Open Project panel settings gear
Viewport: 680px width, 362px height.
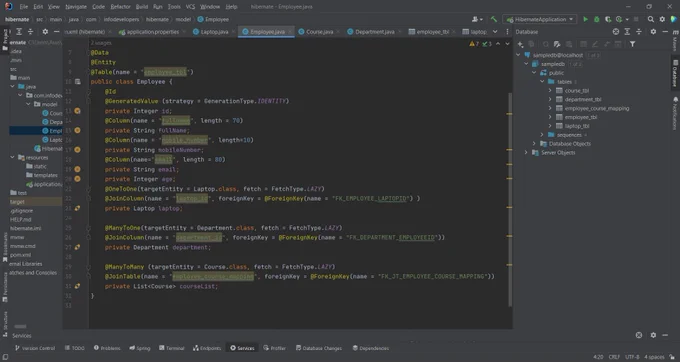(45, 32)
